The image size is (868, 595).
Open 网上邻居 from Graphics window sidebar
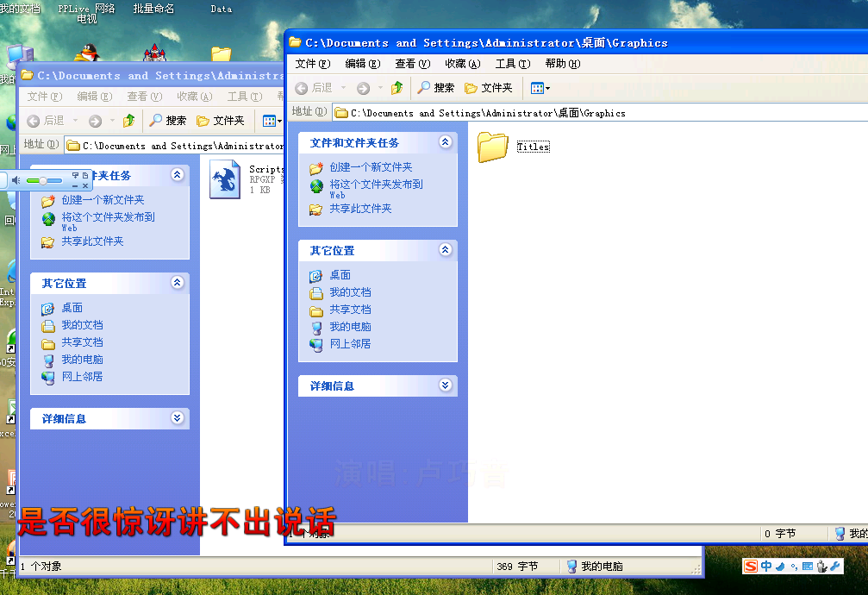click(351, 343)
